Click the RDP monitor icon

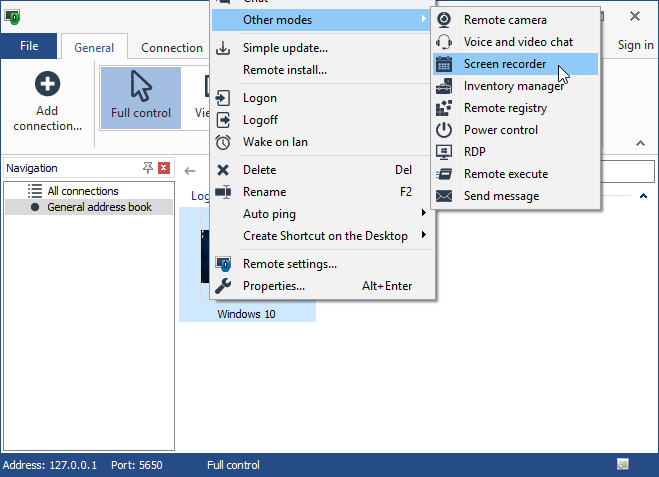pos(445,152)
